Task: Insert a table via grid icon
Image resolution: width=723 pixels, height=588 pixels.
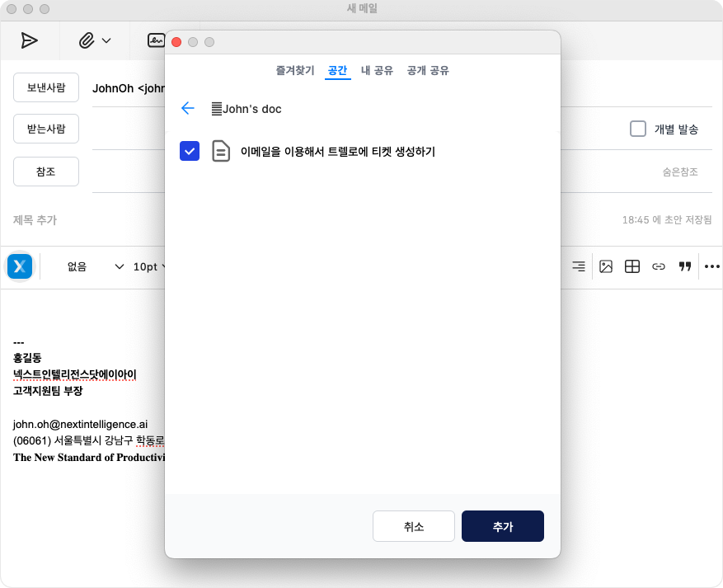Action: [631, 266]
